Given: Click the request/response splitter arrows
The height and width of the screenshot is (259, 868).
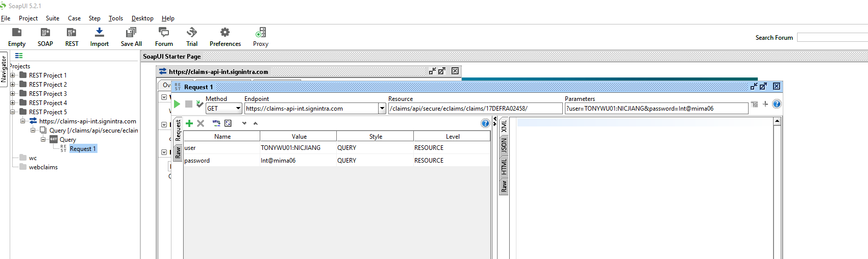Looking at the screenshot, I should click(494, 121).
